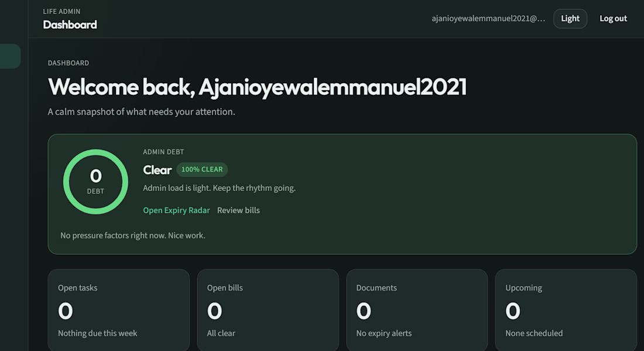Switch theme using the Light toggle button
This screenshot has height=351, width=644.
pyautogui.click(x=570, y=19)
